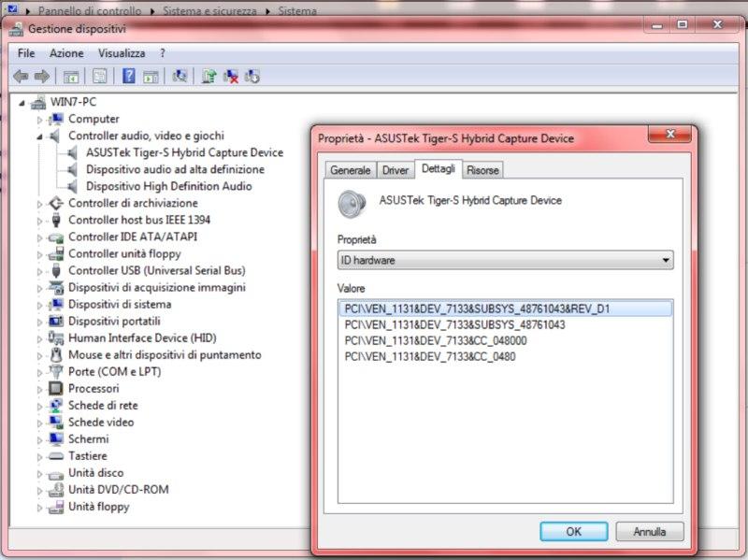
Task: Open the Azione menu
Action: 66,53
